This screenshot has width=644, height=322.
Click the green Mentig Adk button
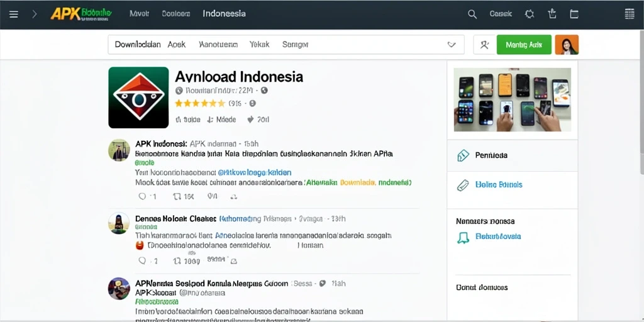pos(524,45)
